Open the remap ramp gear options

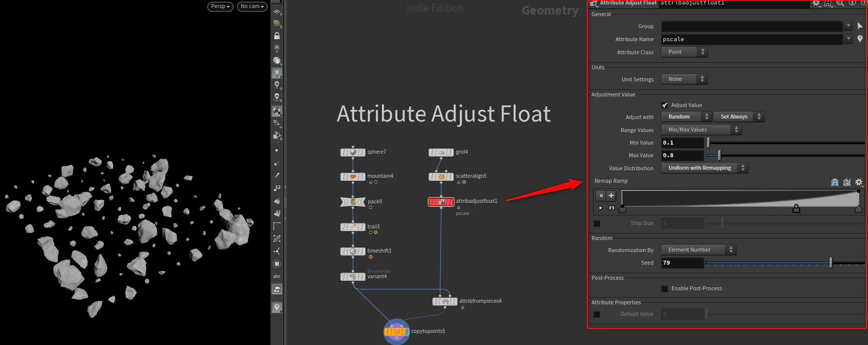click(x=859, y=182)
